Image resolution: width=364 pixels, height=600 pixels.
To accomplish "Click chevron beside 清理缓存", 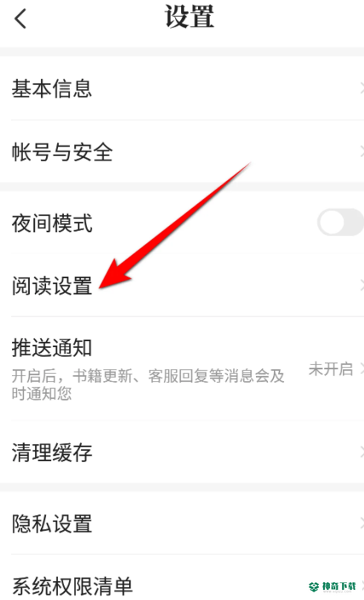I will coord(361,452).
